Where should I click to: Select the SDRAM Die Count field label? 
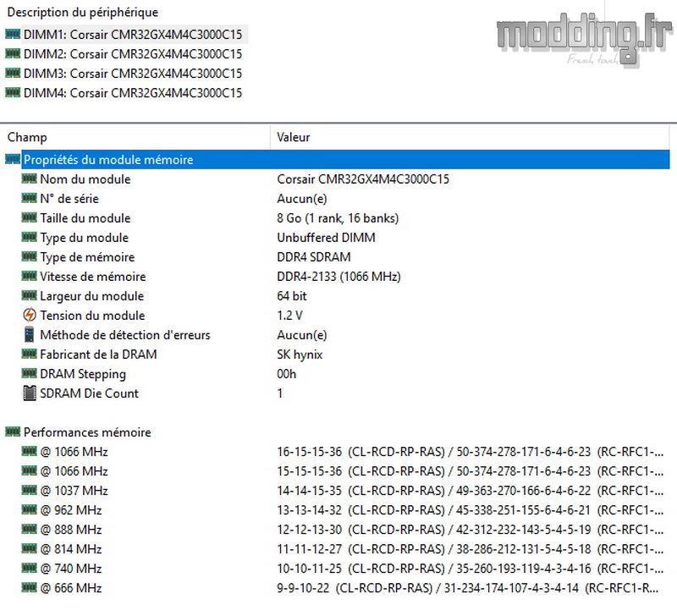tap(90, 393)
